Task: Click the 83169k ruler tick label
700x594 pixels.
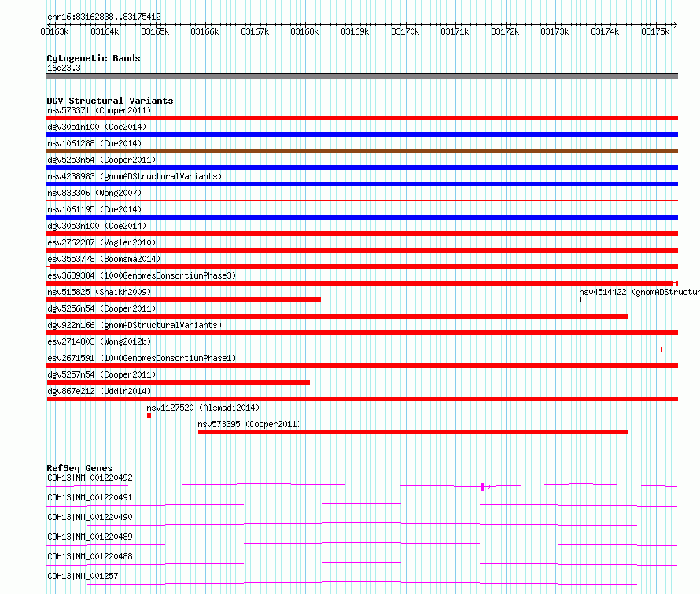Action: (355, 31)
